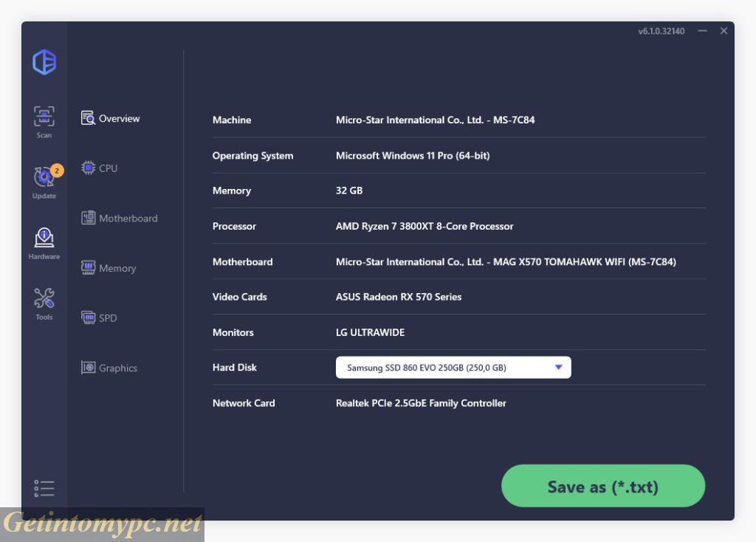Click the LG ULTRAWIDE monitor text
756x542 pixels.
click(x=370, y=333)
